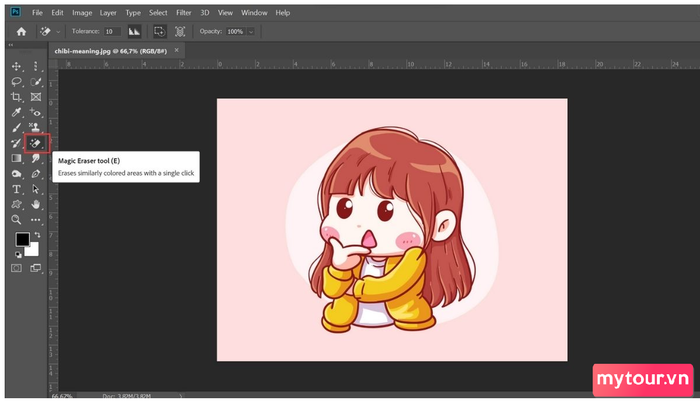The width and height of the screenshot is (700, 405).
Task: Toggle Anti-alias in options bar
Action: pos(134,31)
